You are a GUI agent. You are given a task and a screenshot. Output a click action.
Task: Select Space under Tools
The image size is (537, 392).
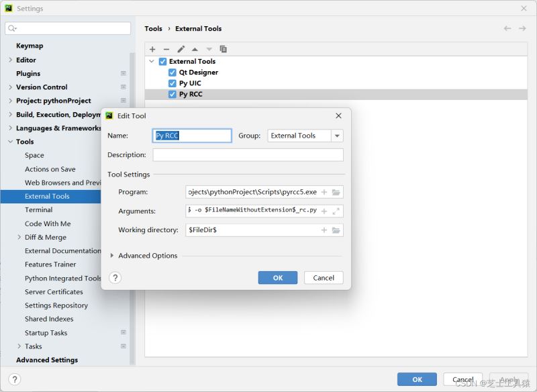[x=34, y=155]
